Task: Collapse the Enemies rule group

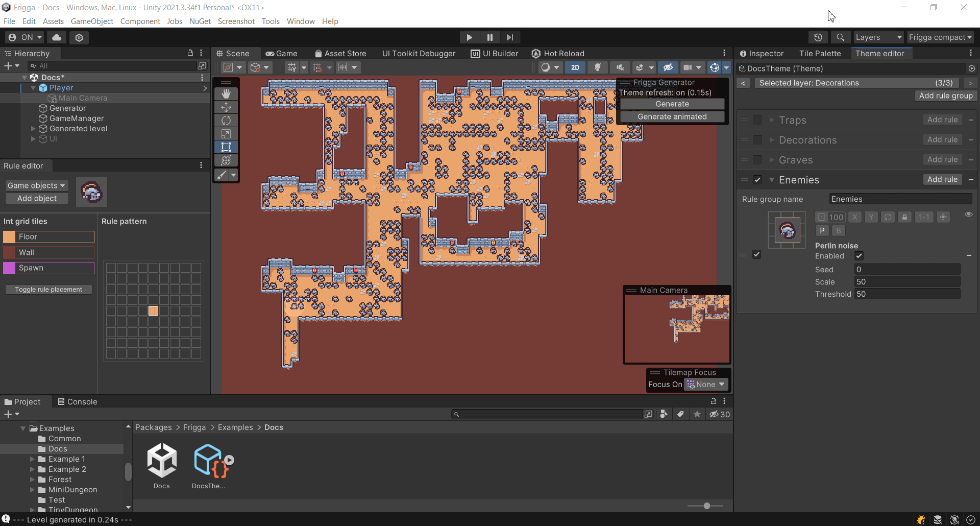Action: point(772,180)
